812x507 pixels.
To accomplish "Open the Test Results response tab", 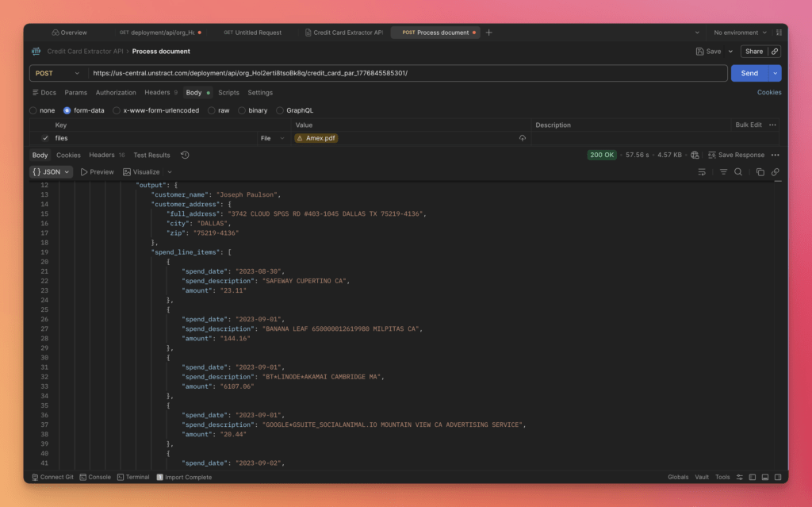I will point(151,156).
